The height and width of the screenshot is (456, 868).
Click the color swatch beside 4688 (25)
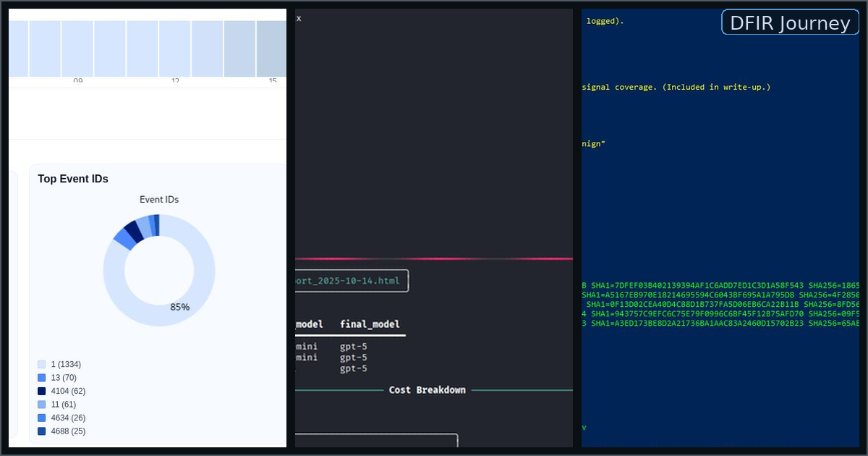tap(41, 431)
